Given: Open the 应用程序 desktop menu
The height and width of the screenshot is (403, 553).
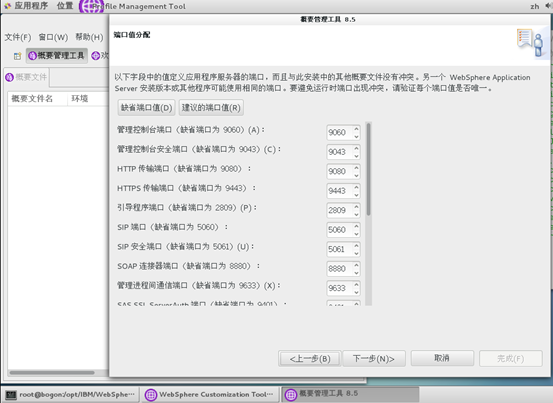Looking at the screenshot, I should (x=31, y=6).
